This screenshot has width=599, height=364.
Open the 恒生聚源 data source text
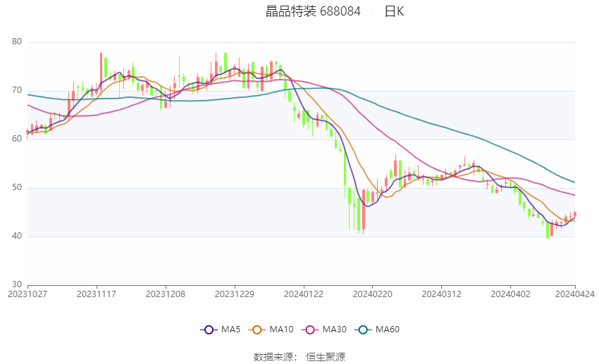click(x=326, y=357)
